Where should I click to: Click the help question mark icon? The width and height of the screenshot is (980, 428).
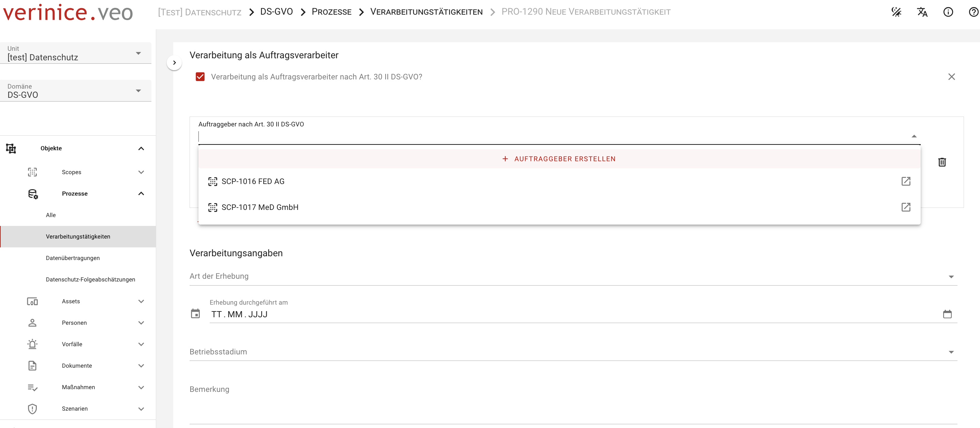[x=973, y=12]
